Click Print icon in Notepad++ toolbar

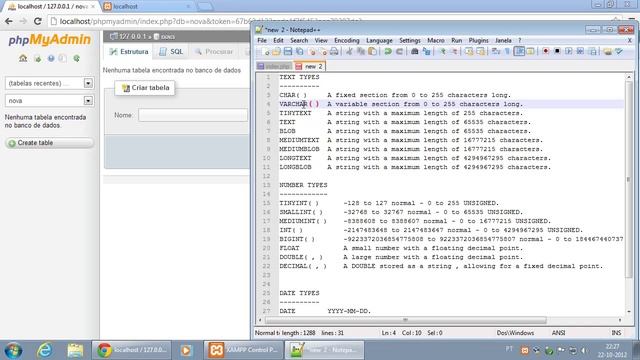[x=334, y=51]
